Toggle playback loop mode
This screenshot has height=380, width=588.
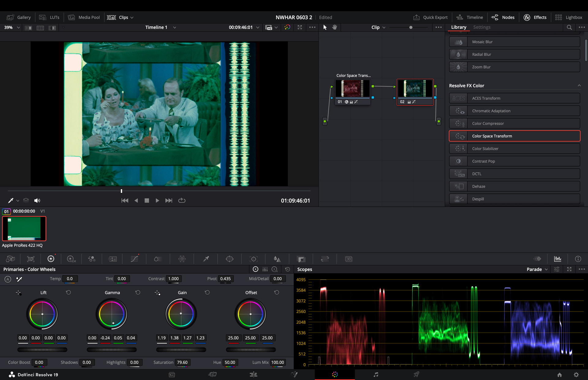(182, 200)
